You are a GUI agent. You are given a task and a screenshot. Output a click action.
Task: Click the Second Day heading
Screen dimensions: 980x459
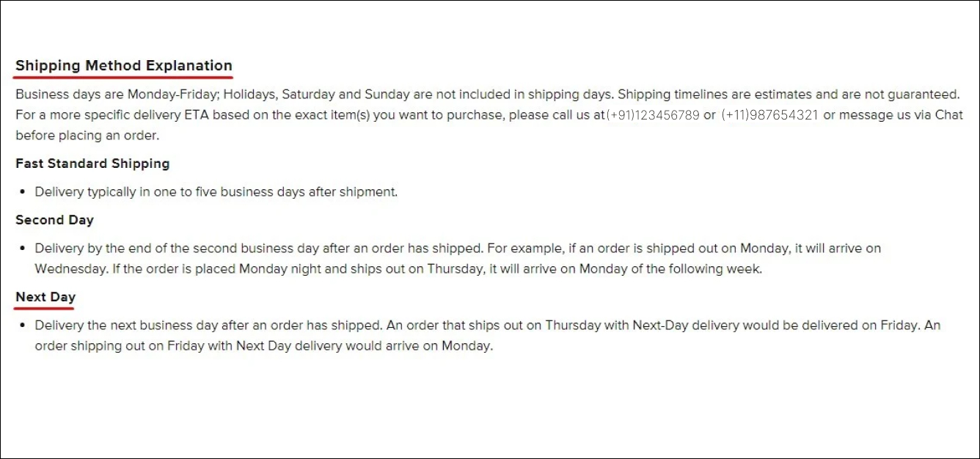click(54, 220)
